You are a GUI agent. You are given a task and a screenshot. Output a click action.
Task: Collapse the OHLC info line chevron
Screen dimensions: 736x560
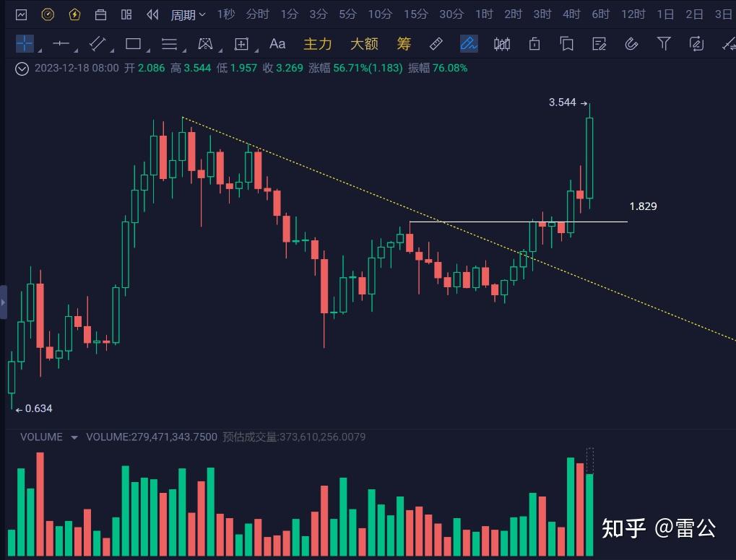(22, 69)
